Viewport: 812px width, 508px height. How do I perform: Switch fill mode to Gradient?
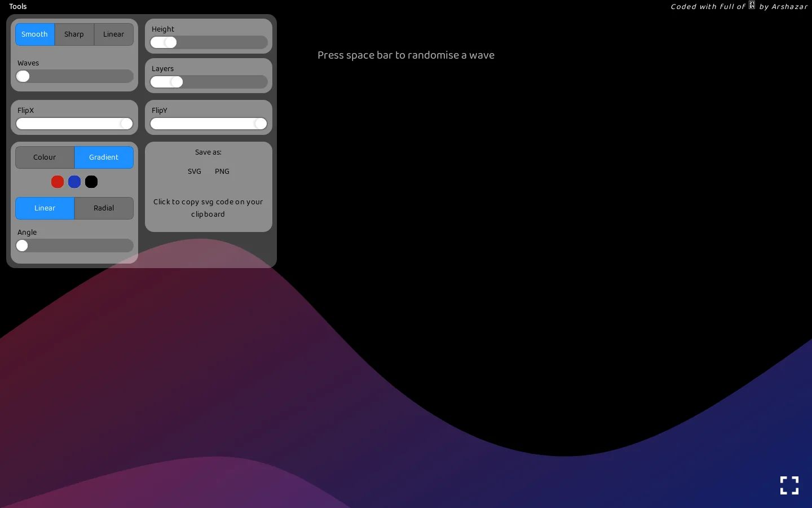click(x=104, y=157)
